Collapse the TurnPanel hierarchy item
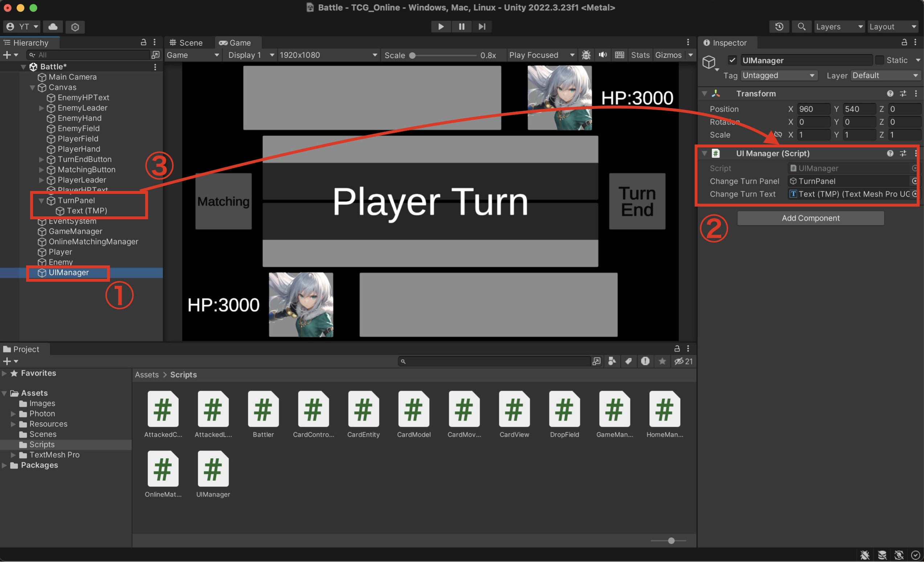The width and height of the screenshot is (924, 562). click(x=42, y=201)
